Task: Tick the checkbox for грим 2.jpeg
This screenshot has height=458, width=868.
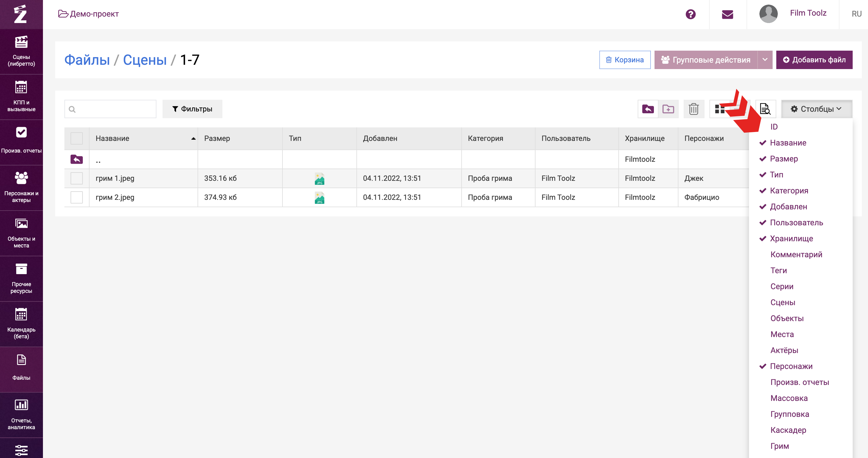Action: (76, 197)
